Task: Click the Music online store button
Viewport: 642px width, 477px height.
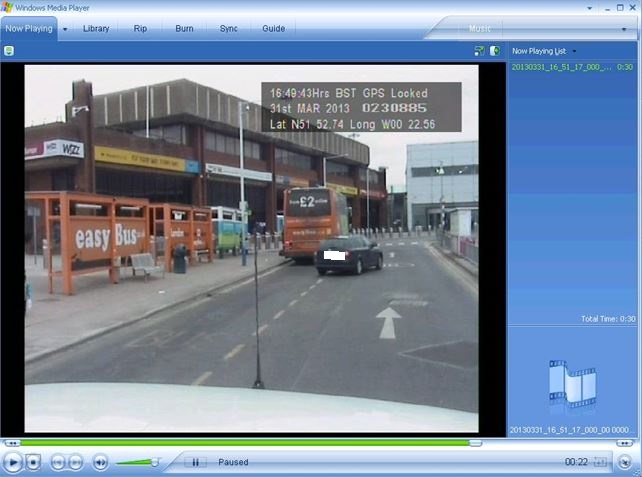Action: (480, 29)
